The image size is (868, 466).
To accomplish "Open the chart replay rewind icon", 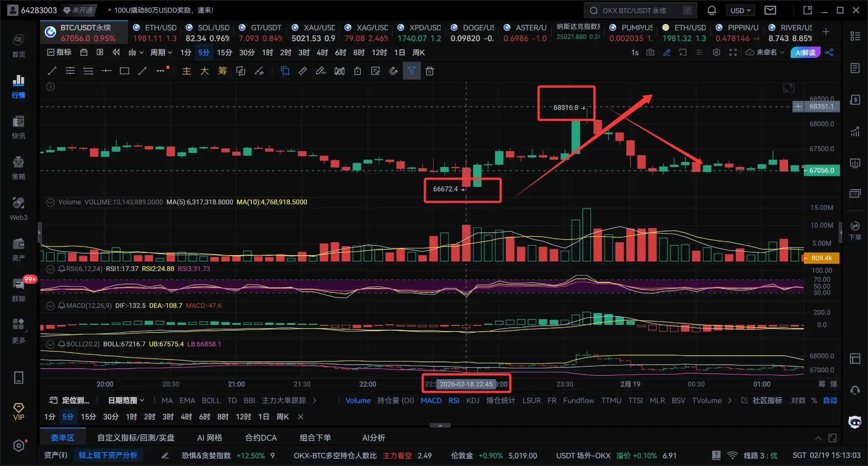I will pos(116,52).
